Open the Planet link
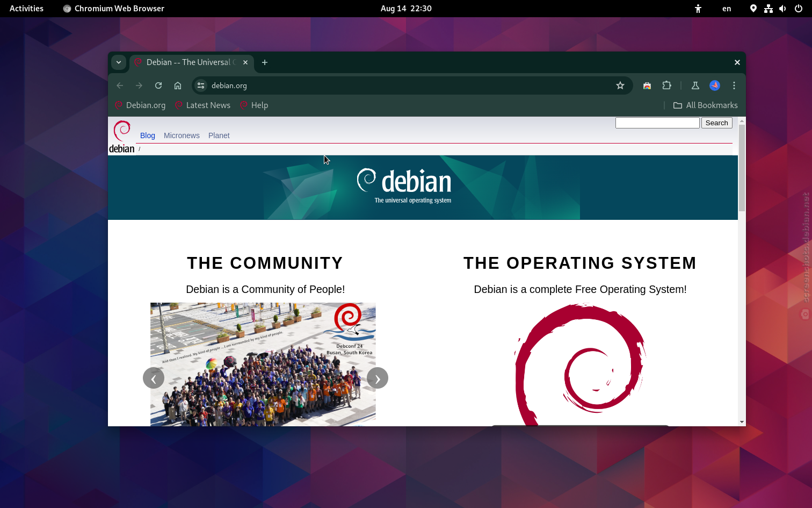The width and height of the screenshot is (812, 508). tap(219, 135)
